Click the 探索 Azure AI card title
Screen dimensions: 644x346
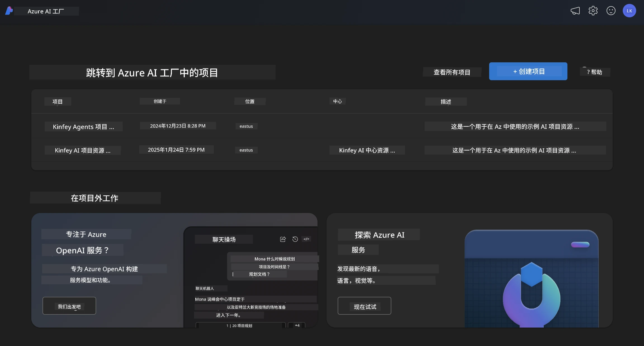pyautogui.click(x=379, y=235)
